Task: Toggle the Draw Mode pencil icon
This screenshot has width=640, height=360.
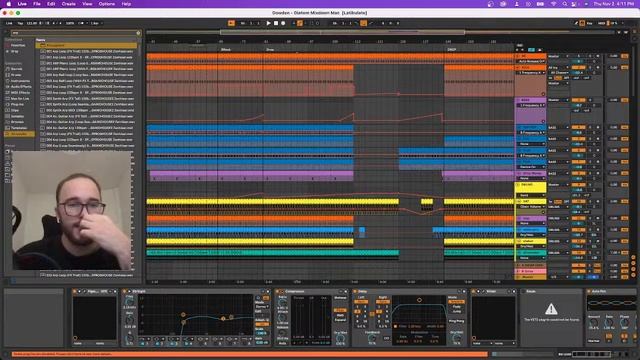Action: point(576,23)
